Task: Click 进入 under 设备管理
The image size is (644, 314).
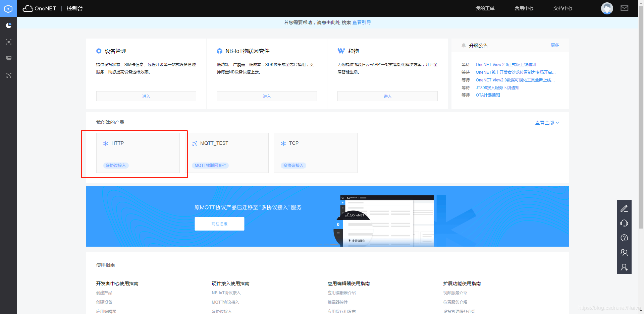Action: click(x=146, y=96)
